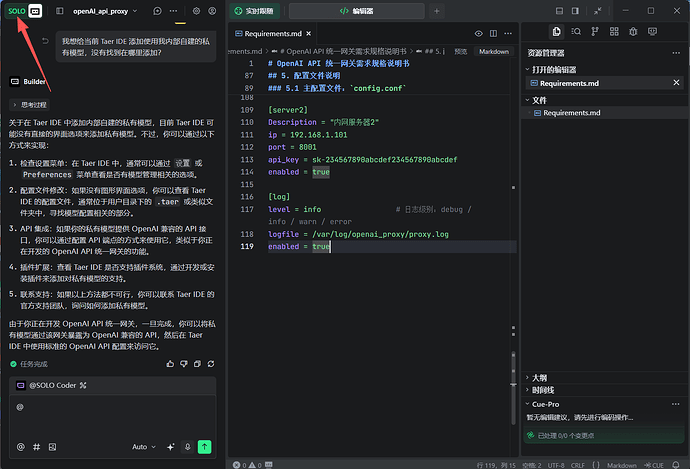Change the Markdown language mode
This screenshot has width=690, height=469.
(x=494, y=51)
